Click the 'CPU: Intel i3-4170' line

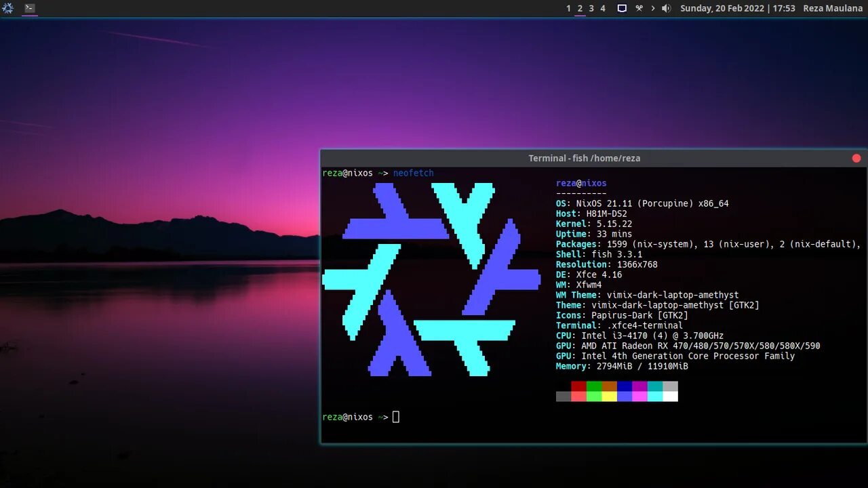pos(639,335)
